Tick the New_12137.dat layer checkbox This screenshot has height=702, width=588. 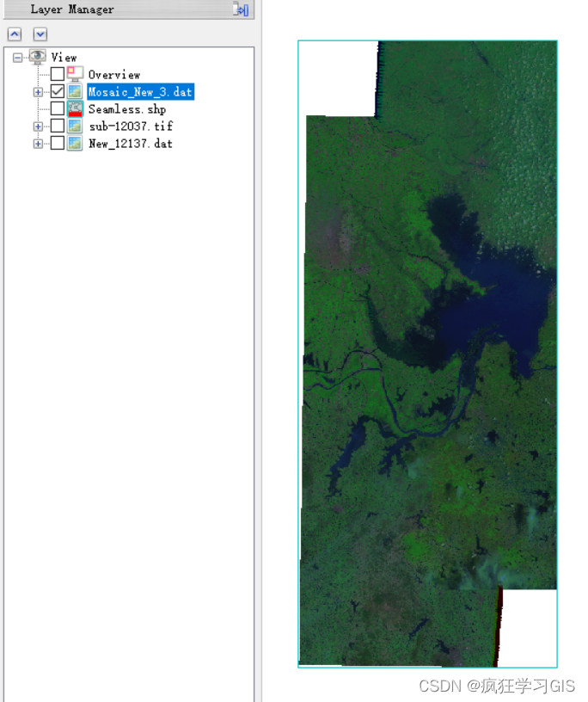(58, 144)
